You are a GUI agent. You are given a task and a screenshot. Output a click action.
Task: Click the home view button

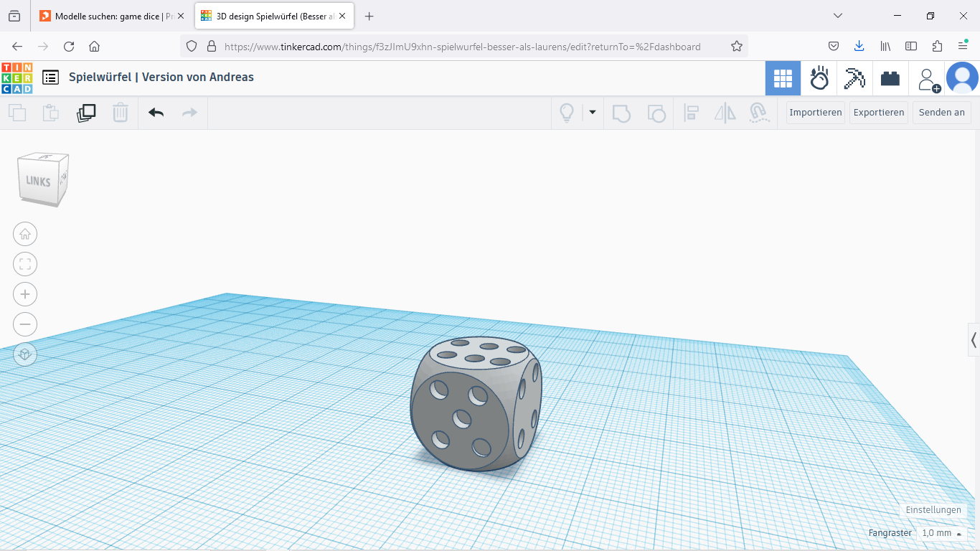click(25, 234)
